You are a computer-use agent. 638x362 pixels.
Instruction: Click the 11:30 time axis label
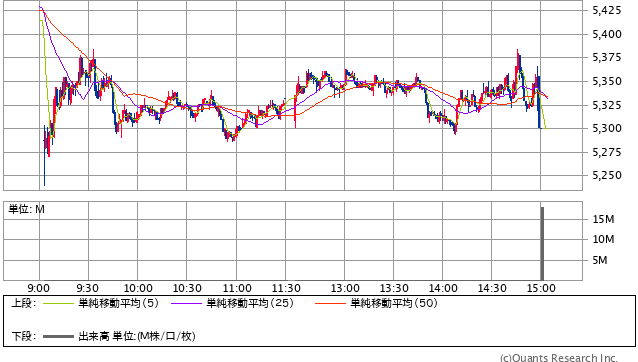286,288
